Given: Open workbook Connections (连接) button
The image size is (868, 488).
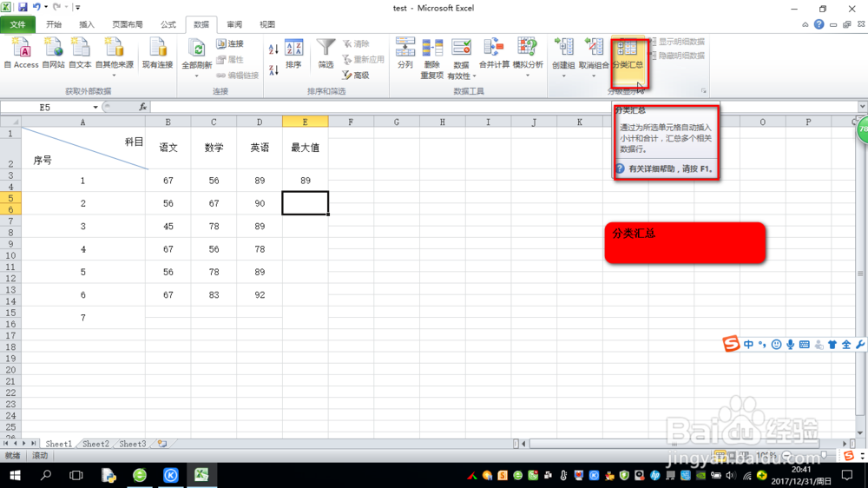Looking at the screenshot, I should pyautogui.click(x=230, y=43).
